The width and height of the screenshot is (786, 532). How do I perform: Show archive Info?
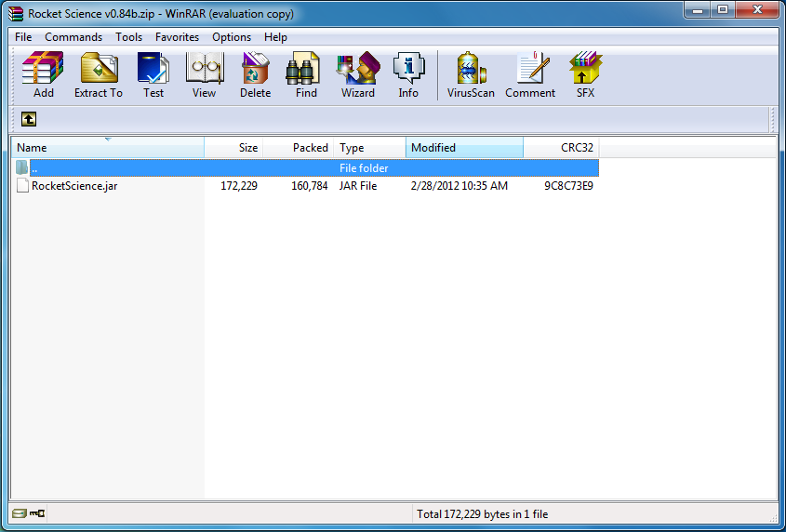tap(408, 74)
